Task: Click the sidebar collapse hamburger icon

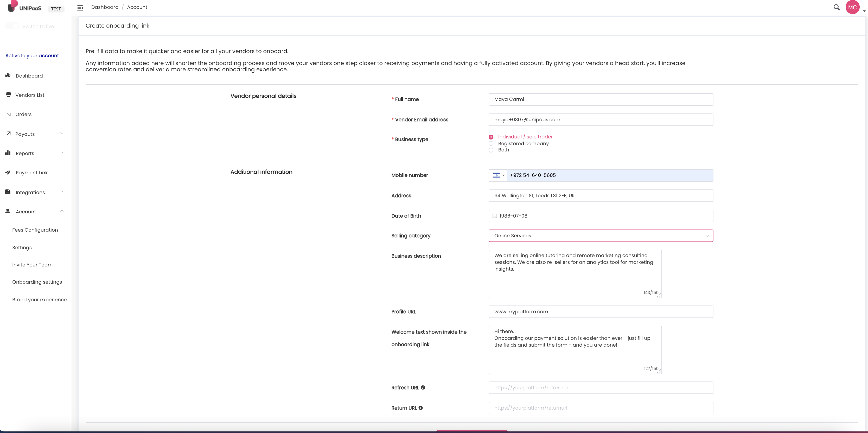Action: click(80, 8)
